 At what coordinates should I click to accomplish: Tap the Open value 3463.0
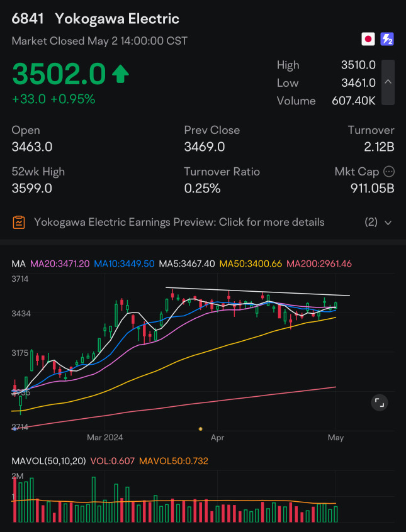click(32, 147)
